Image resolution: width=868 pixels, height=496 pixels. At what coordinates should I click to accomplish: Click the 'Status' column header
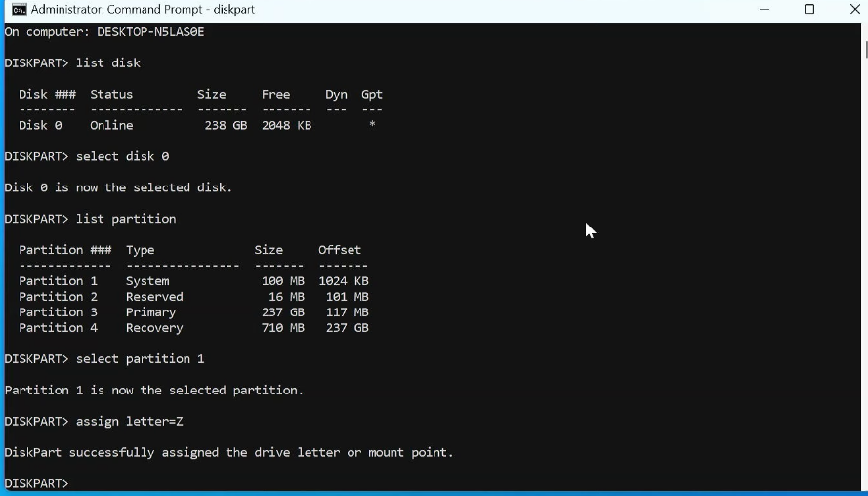pos(111,94)
